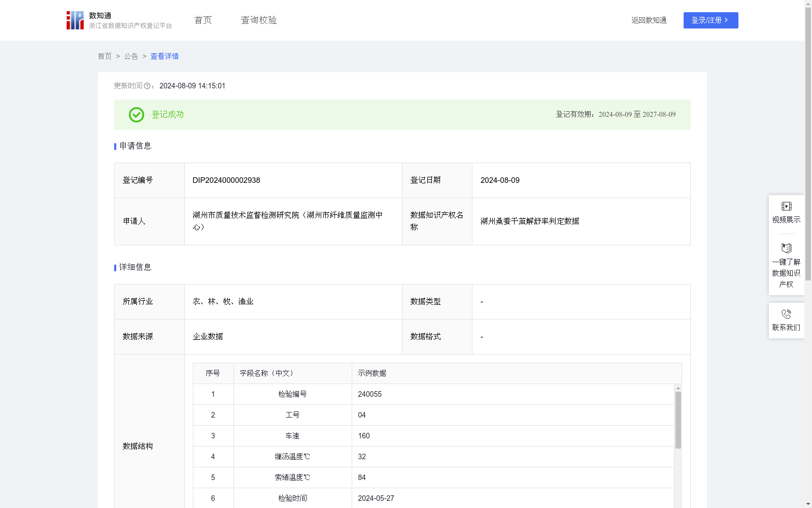This screenshot has width=812, height=508.
Task: Click the 工号 field row
Action: click(x=433, y=415)
